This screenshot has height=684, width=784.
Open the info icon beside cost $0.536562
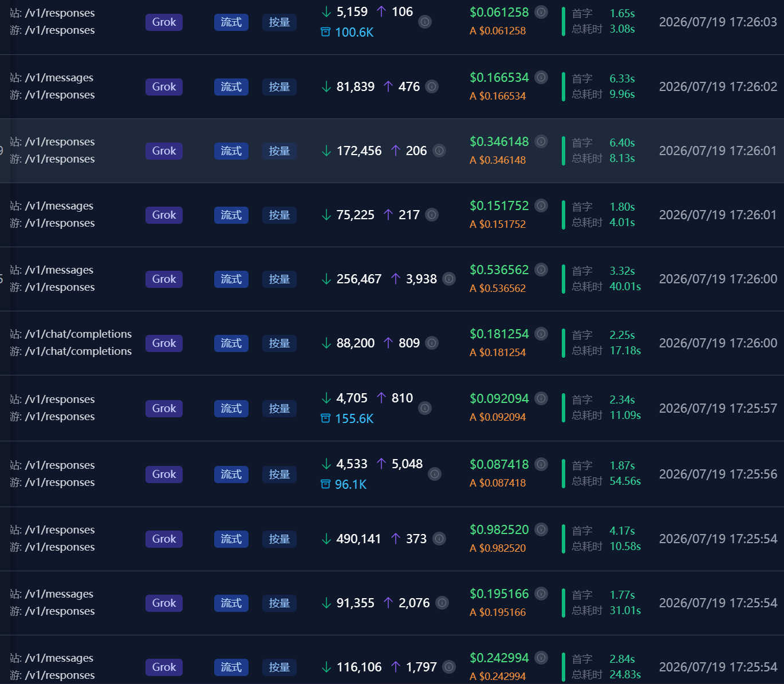[x=541, y=270]
